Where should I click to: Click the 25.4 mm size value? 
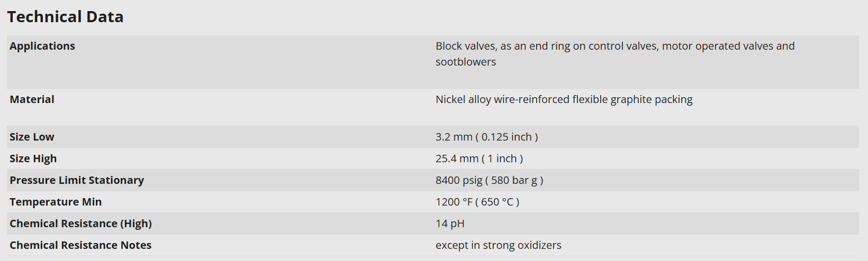point(457,159)
